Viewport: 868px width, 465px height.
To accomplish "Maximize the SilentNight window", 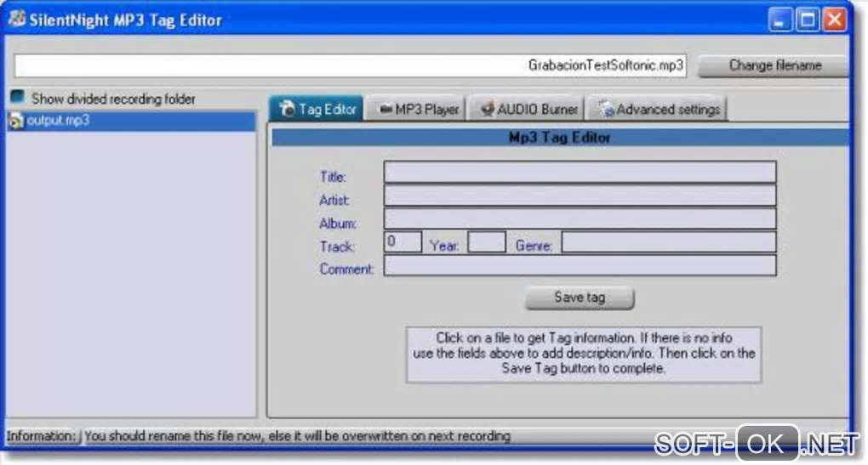I will (807, 20).
